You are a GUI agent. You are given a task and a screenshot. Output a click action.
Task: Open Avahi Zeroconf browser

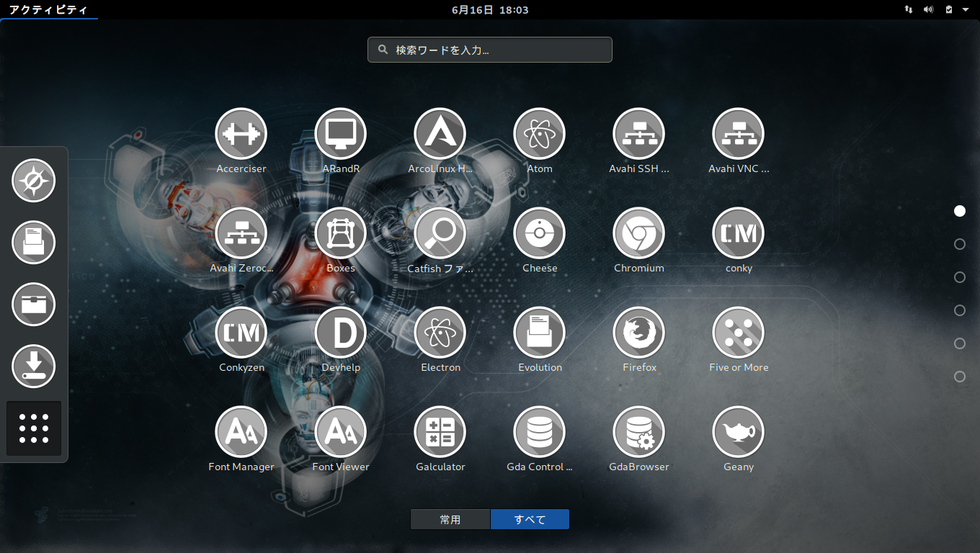(x=241, y=233)
